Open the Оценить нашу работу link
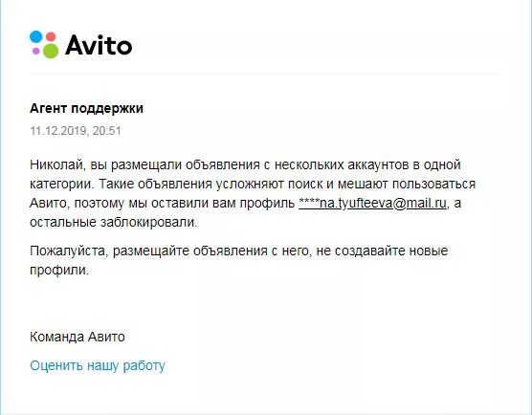 (98, 365)
